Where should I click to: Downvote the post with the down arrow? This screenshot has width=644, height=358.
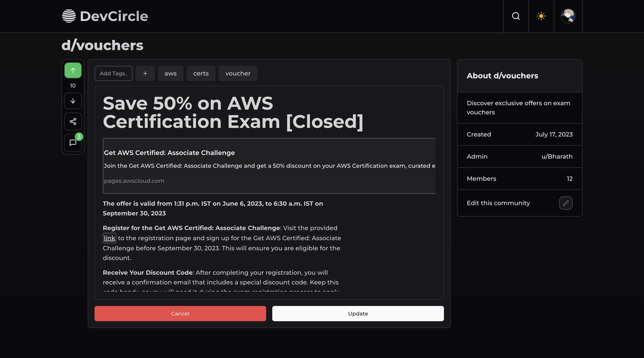[x=73, y=101]
